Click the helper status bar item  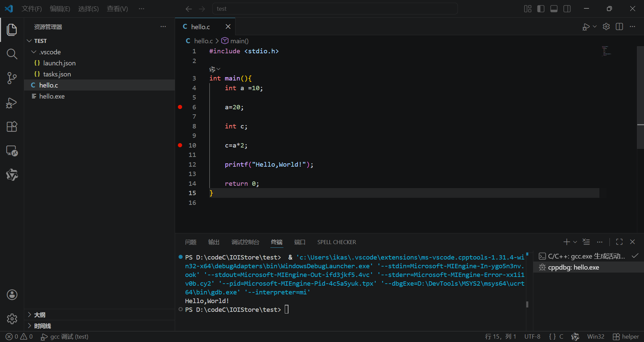[626, 337]
